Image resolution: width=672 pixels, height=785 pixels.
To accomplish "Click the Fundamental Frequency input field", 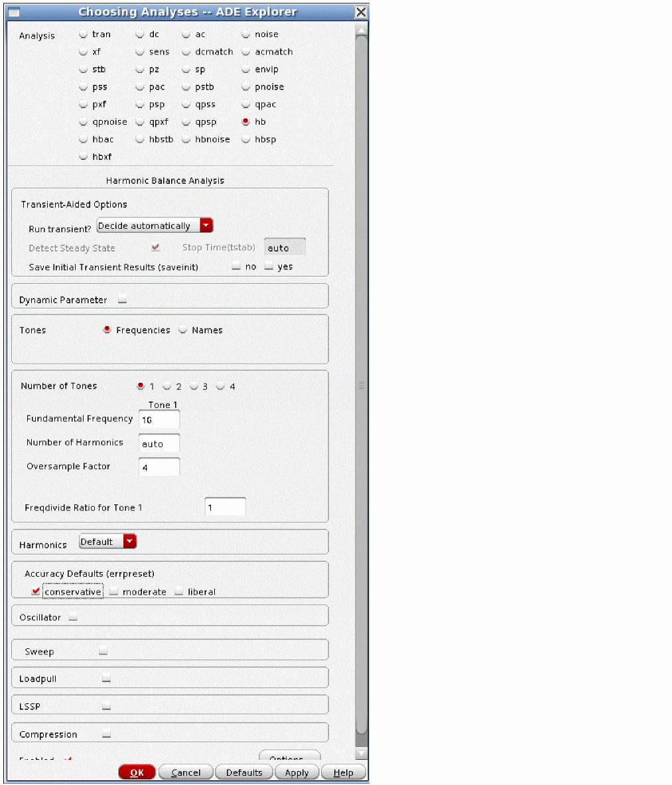I will pos(159,419).
